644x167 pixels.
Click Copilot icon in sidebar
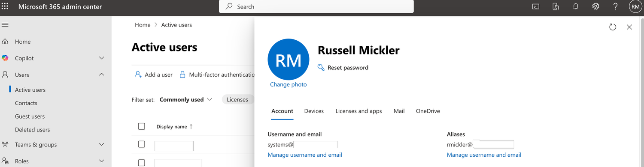[5, 58]
